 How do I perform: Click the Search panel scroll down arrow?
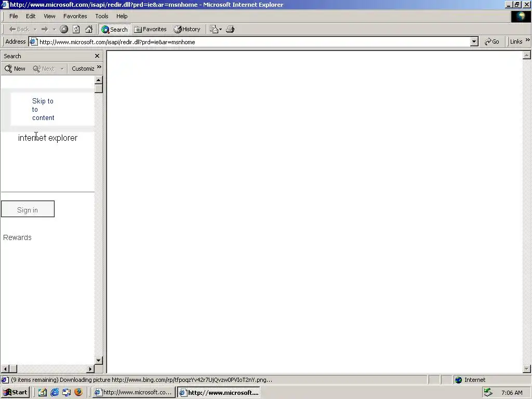click(x=98, y=361)
